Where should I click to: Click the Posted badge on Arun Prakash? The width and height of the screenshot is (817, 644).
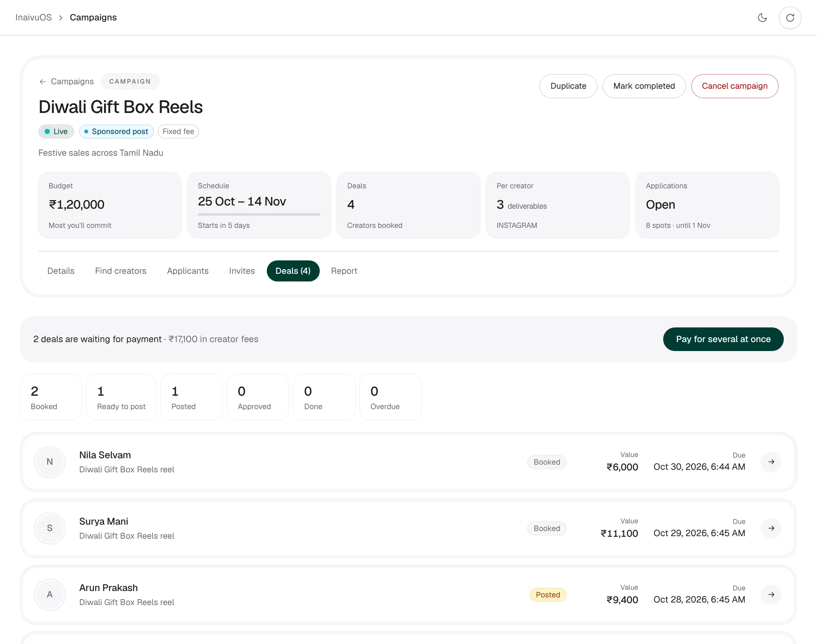548,595
